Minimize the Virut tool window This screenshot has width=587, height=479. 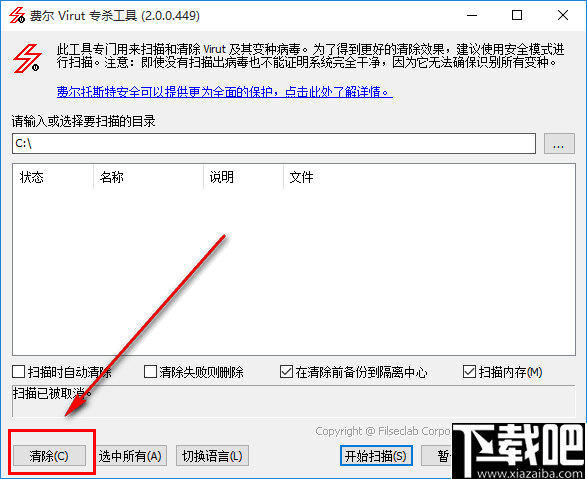click(x=472, y=15)
